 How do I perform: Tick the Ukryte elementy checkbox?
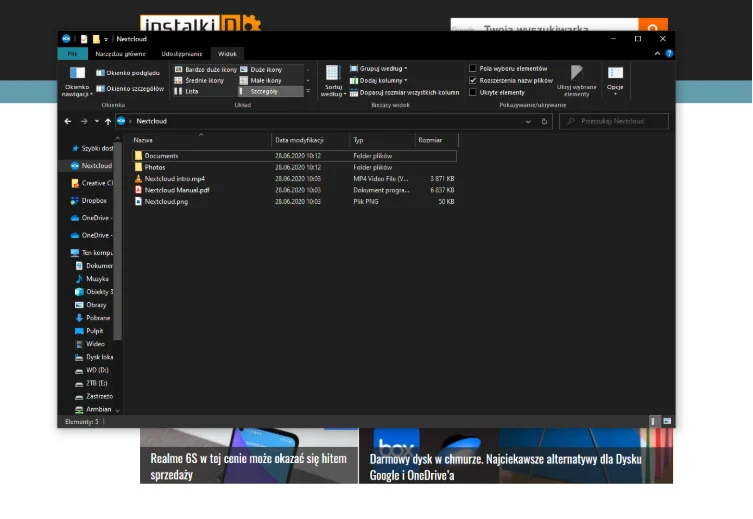tap(473, 92)
